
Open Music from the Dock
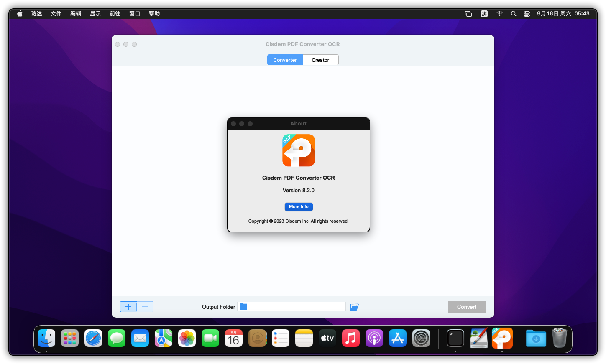[351, 338]
